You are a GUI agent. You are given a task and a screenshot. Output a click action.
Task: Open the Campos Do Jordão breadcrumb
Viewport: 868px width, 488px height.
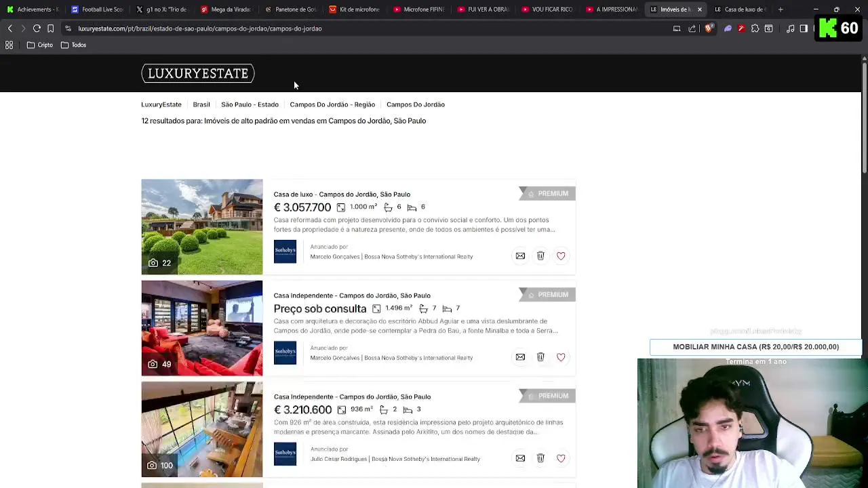[416, 104]
